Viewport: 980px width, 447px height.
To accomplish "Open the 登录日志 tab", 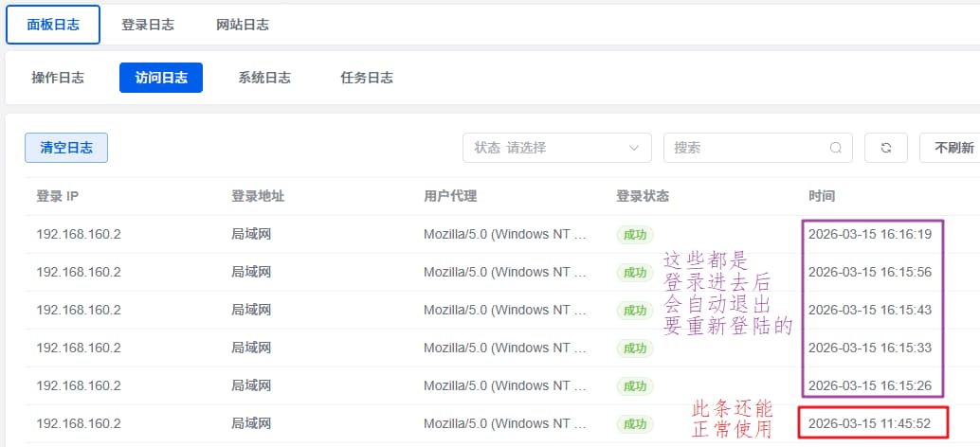I will pyautogui.click(x=148, y=25).
